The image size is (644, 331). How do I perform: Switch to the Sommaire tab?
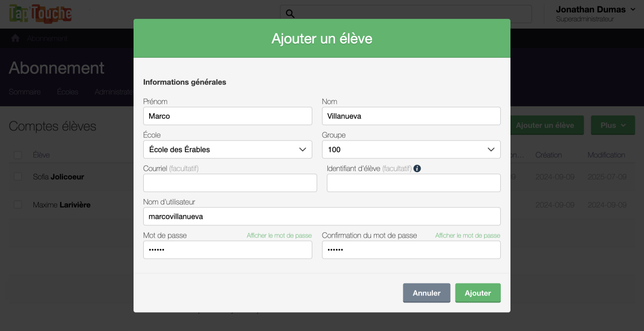click(x=25, y=92)
